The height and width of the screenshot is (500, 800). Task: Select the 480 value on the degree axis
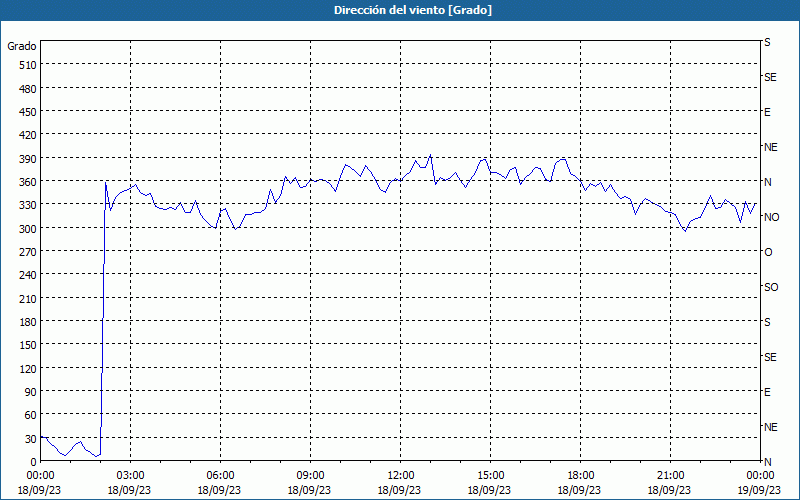[x=28, y=88]
